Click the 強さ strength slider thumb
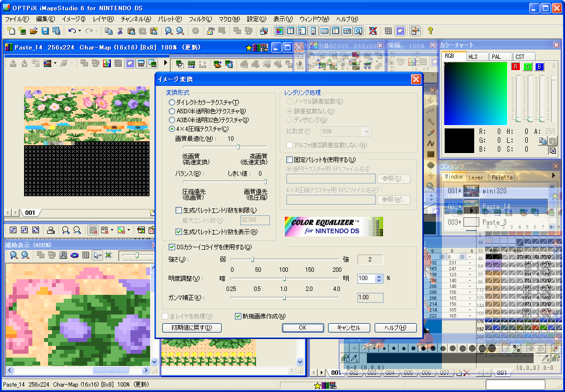Screen dimensions: 565x392 click(x=253, y=259)
